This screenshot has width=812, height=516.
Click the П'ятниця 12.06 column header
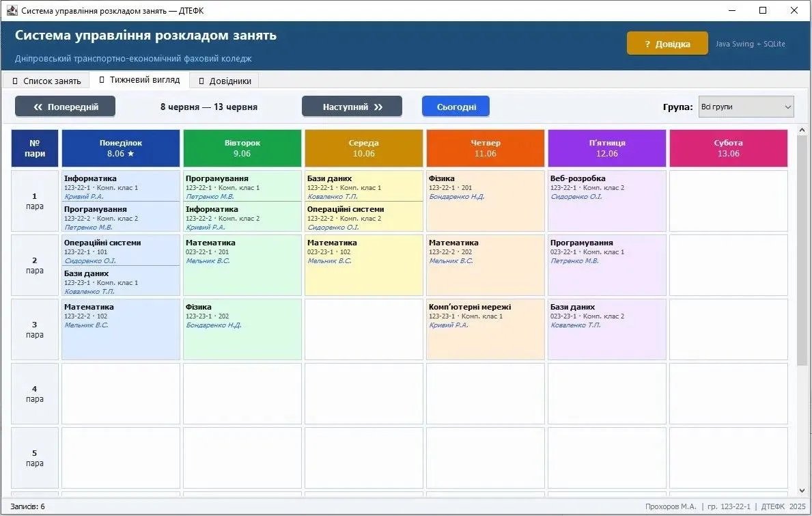(x=607, y=148)
